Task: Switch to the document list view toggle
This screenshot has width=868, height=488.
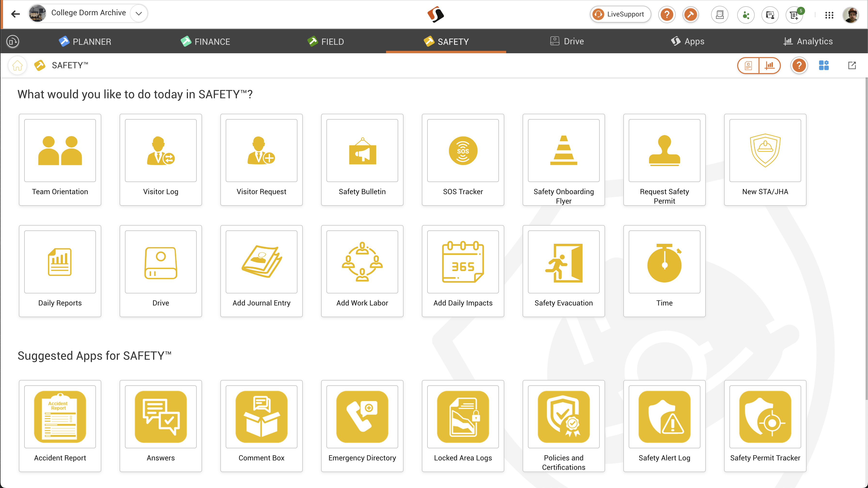Action: 748,65
